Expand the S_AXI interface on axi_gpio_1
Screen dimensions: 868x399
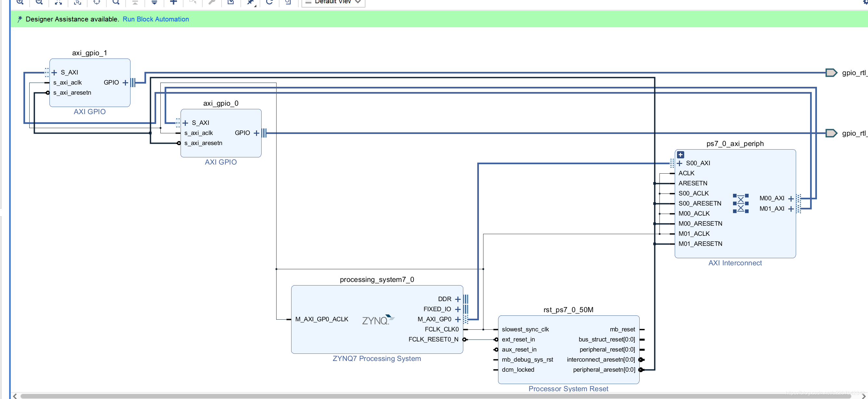[x=54, y=73]
